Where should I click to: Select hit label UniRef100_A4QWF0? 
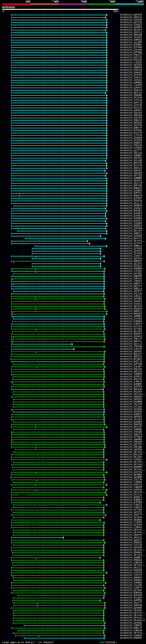coord(131,557)
